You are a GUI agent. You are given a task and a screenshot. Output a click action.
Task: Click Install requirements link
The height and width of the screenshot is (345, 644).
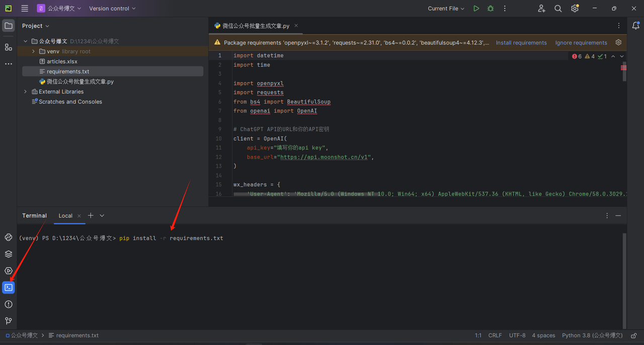(x=521, y=43)
